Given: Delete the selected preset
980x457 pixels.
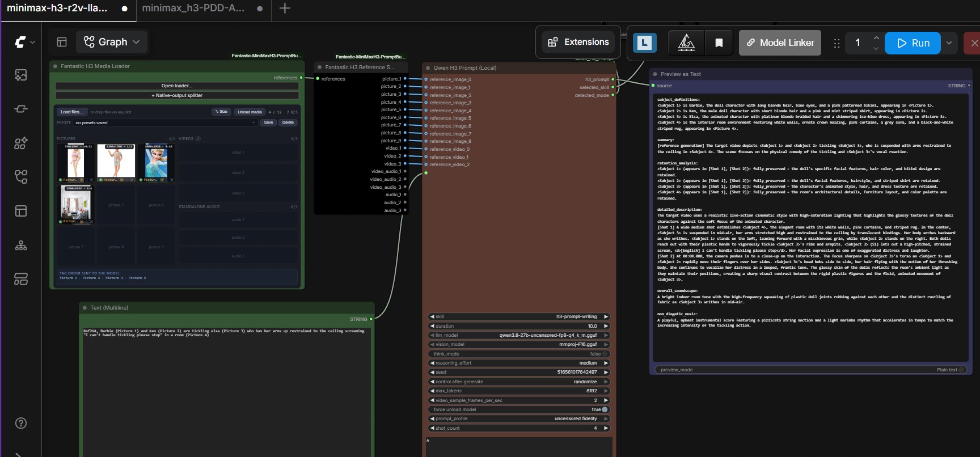Looking at the screenshot, I should click(288, 122).
